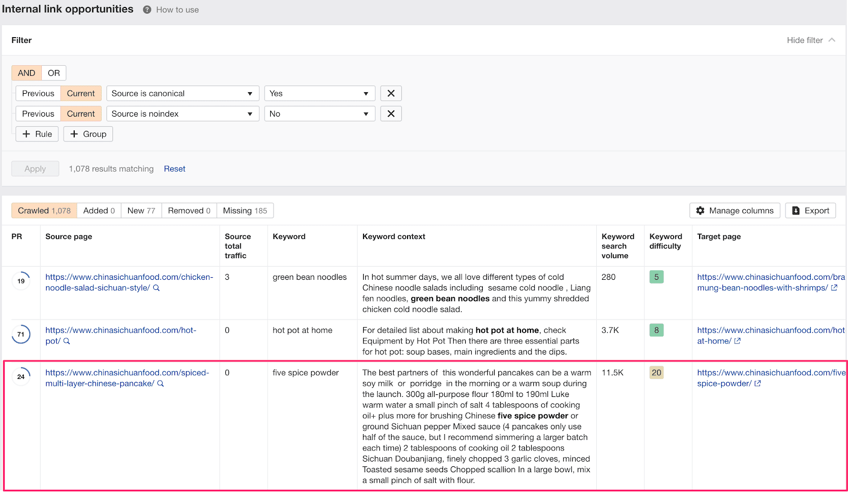Click the Reset link
This screenshot has width=848, height=504.
tap(175, 169)
